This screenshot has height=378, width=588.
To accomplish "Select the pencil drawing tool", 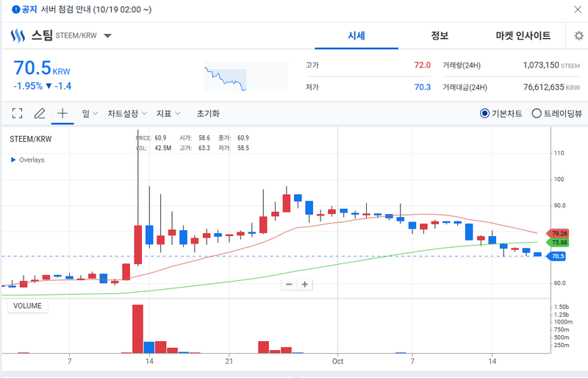I will (x=40, y=113).
